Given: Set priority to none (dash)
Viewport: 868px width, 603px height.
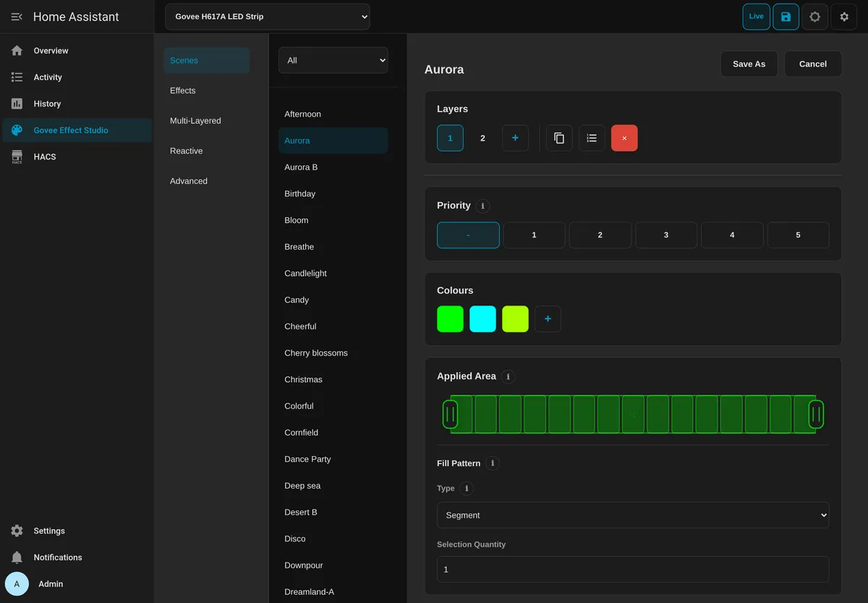Looking at the screenshot, I should point(468,235).
